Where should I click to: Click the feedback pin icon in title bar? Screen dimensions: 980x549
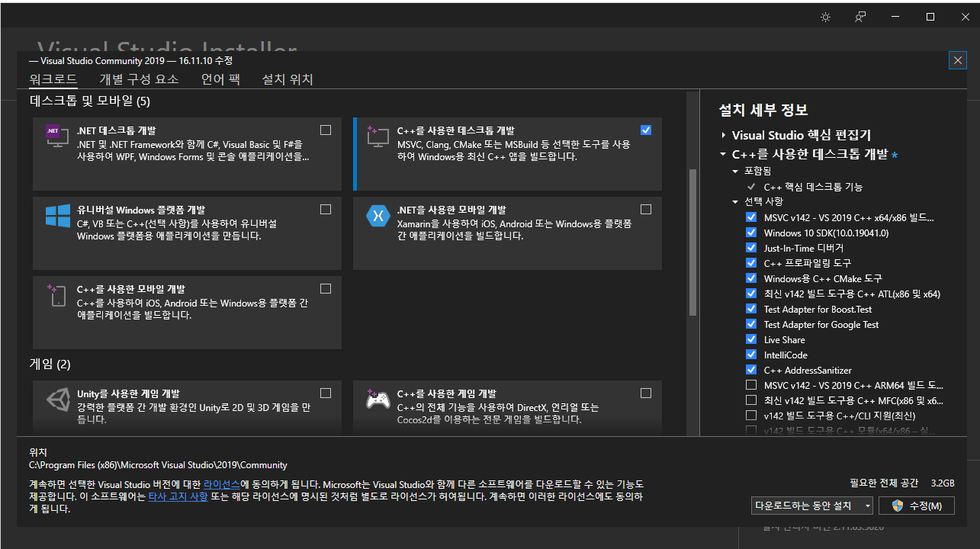[x=860, y=17]
